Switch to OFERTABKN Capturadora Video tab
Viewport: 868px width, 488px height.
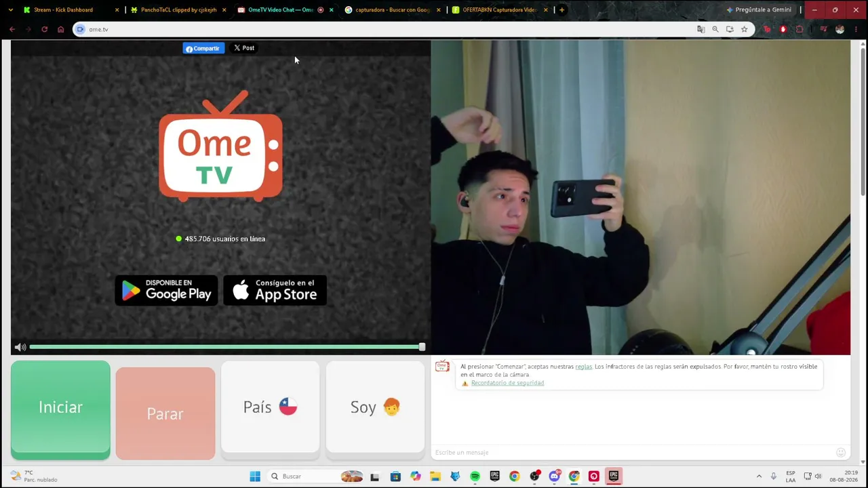(500, 10)
